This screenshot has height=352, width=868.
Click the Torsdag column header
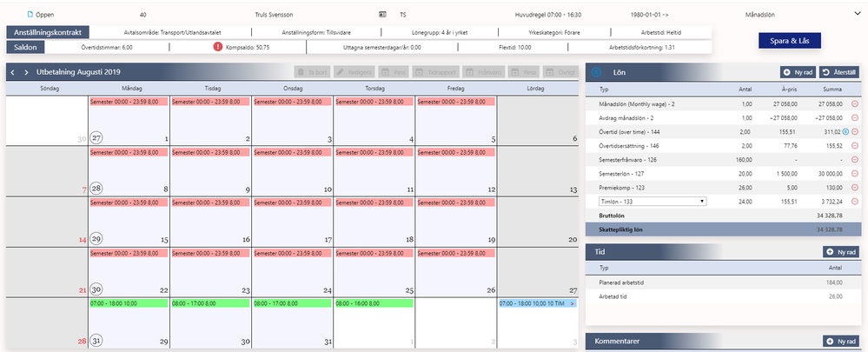coord(374,88)
